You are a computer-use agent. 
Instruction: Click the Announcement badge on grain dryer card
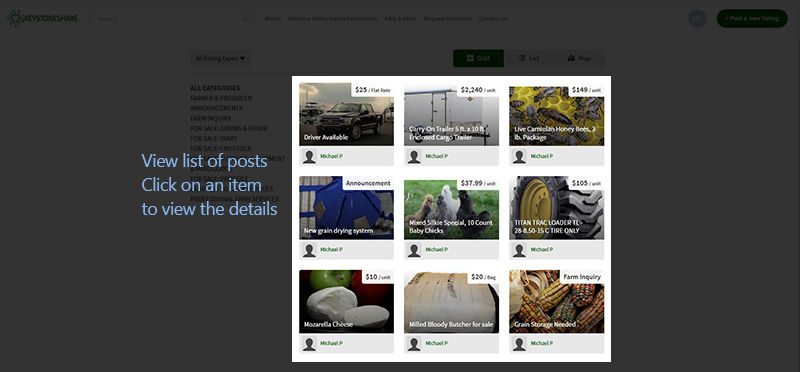point(368,183)
